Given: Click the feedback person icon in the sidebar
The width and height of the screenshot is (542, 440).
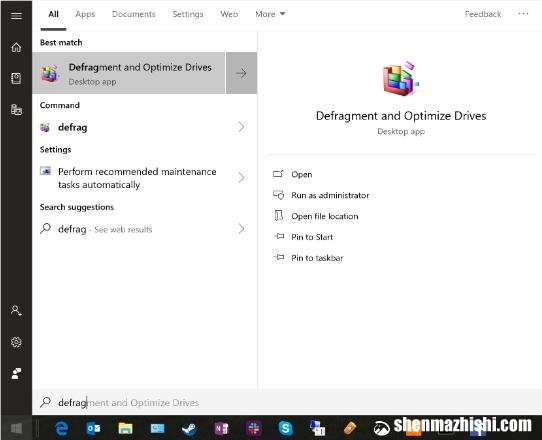Looking at the screenshot, I should [16, 373].
